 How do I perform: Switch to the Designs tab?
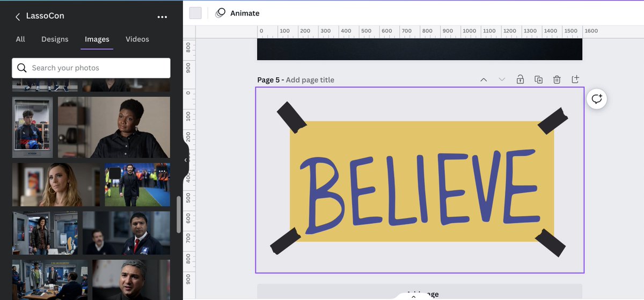(x=55, y=39)
